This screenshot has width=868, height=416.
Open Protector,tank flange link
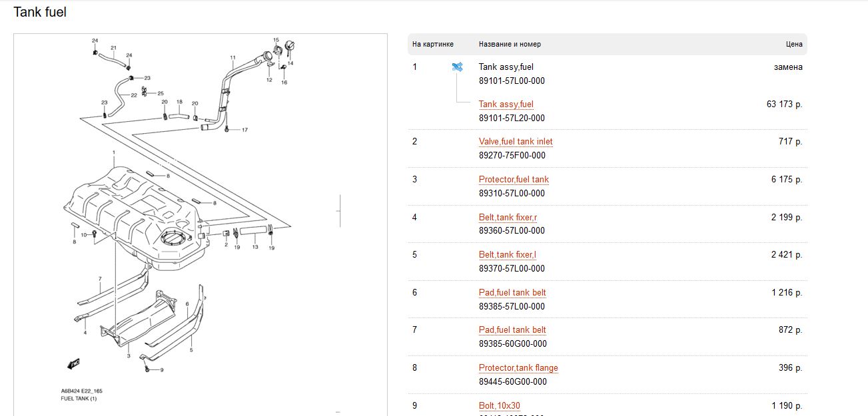point(518,368)
